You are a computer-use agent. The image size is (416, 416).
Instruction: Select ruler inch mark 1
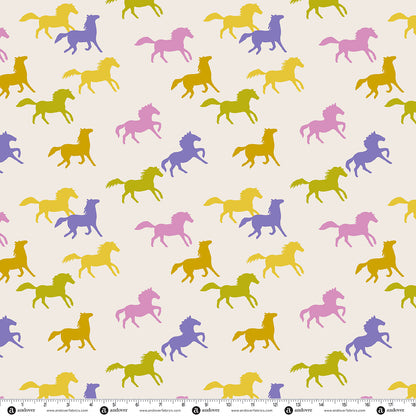[22, 404]
